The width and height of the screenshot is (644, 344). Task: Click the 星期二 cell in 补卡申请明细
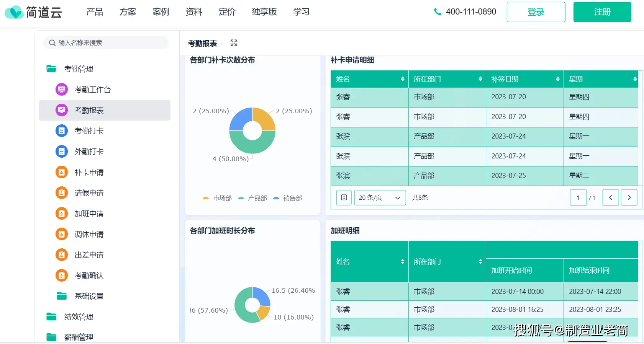(601, 176)
